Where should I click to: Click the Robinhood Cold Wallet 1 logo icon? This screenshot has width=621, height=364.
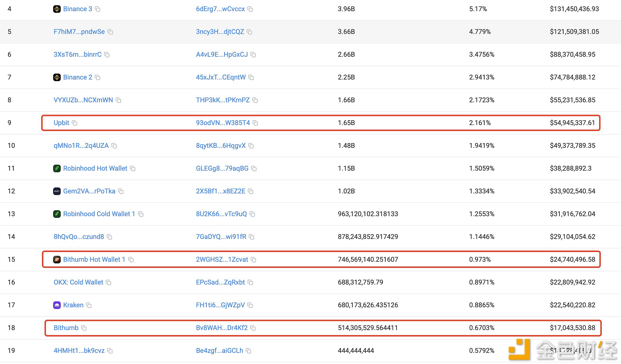(57, 214)
